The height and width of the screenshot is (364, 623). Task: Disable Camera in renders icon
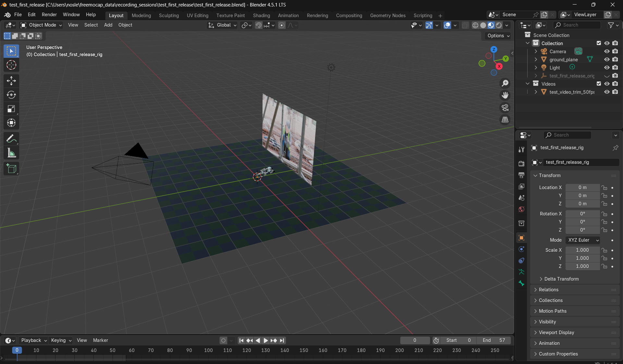tap(615, 51)
